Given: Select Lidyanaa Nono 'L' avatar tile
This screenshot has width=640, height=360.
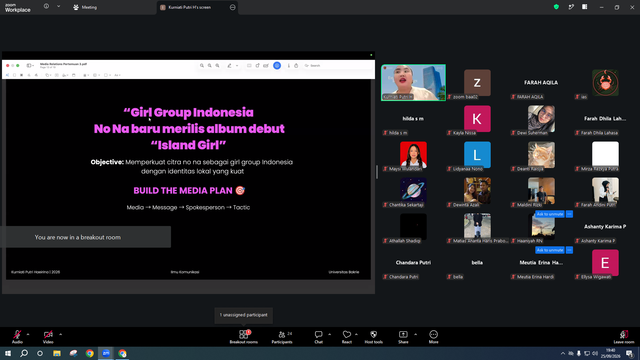Looking at the screenshot, I should 477,155.
